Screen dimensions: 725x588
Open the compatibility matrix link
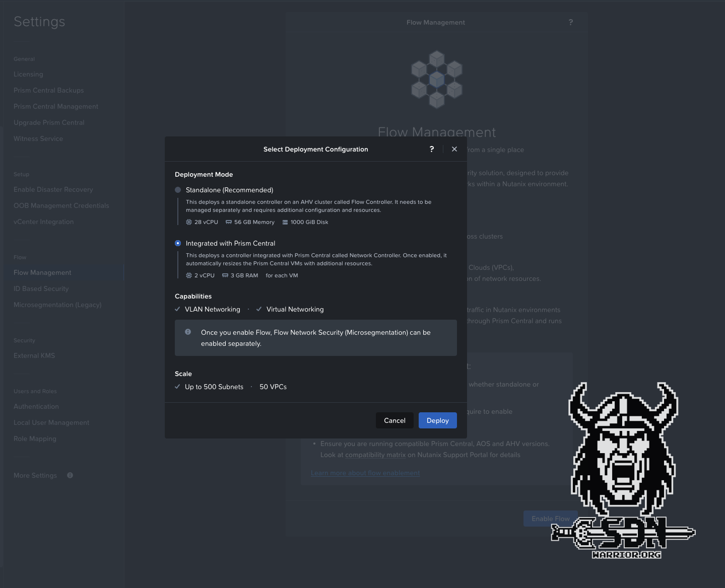(x=375, y=455)
